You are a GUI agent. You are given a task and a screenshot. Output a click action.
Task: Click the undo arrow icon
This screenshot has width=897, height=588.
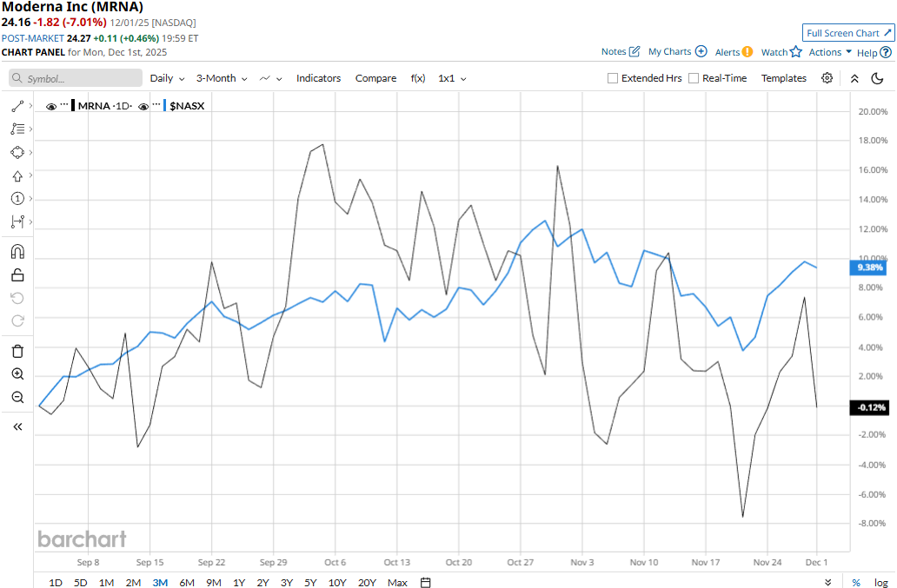17,298
